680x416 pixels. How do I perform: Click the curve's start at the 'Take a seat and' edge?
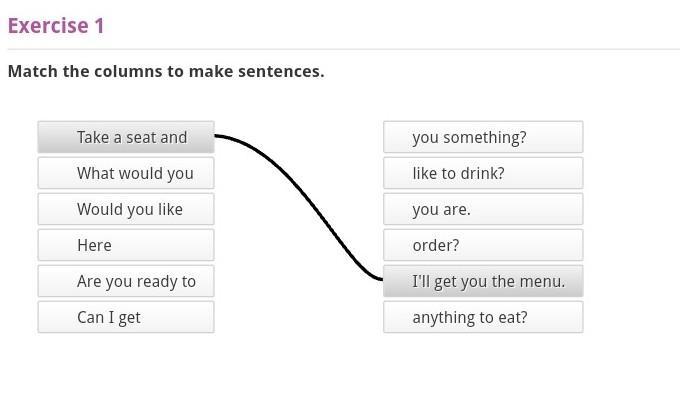(x=217, y=136)
